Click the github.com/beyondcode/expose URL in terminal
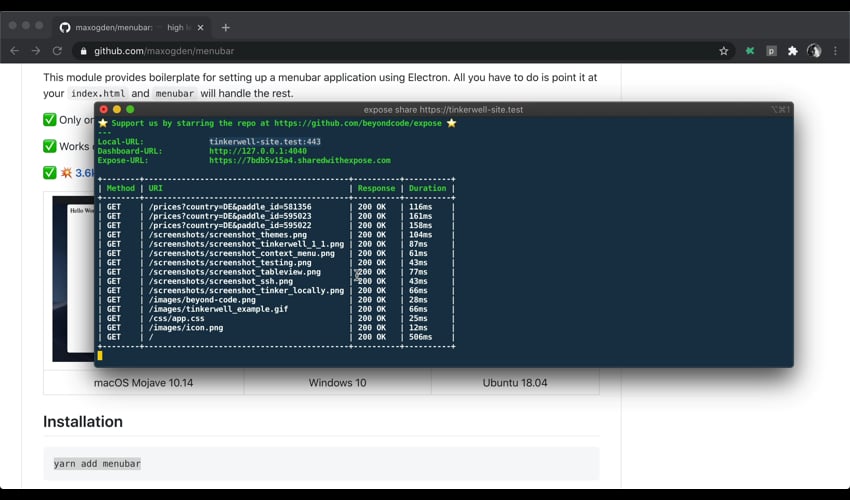The image size is (850, 500). [x=358, y=123]
